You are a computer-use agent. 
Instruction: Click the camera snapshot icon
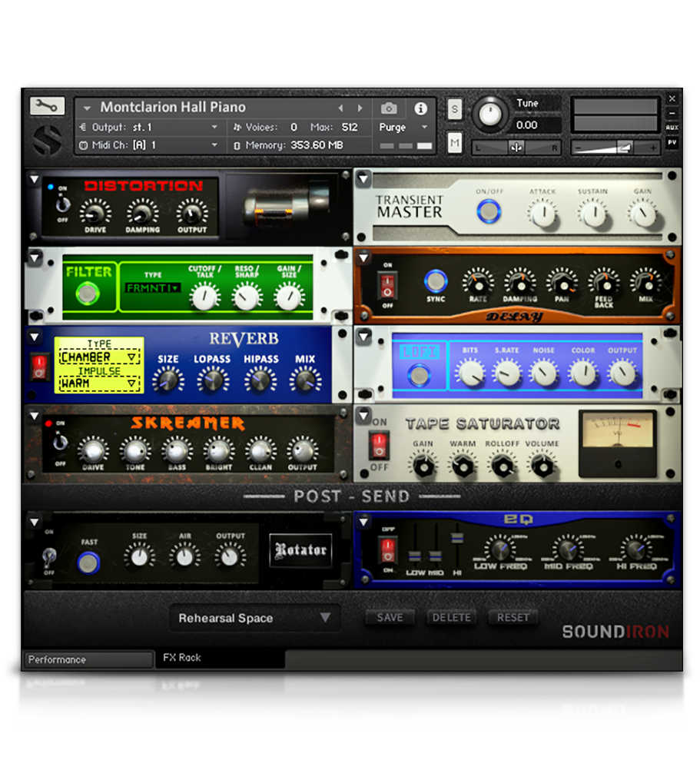click(389, 108)
